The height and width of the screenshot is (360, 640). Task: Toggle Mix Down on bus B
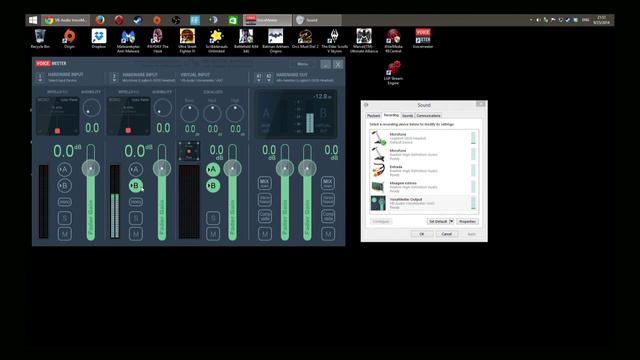328,183
